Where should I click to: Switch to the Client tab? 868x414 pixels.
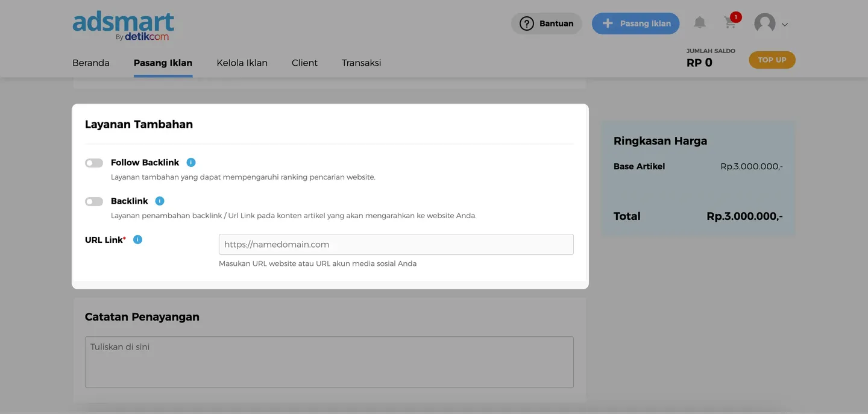304,63
